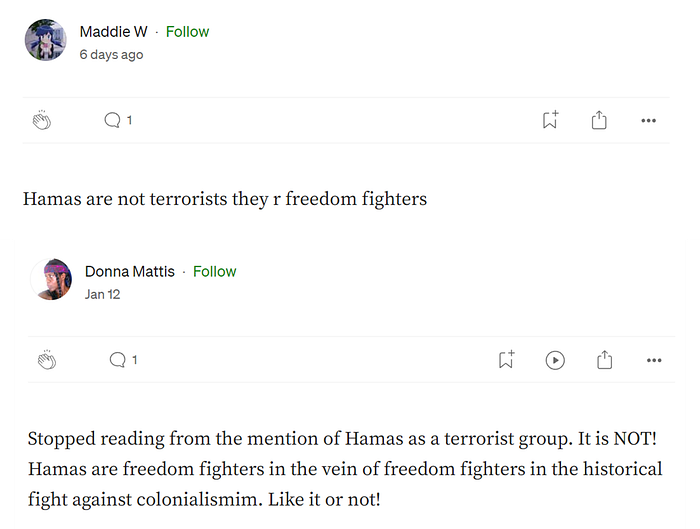Open more options for Maddie W's comment

648,121
